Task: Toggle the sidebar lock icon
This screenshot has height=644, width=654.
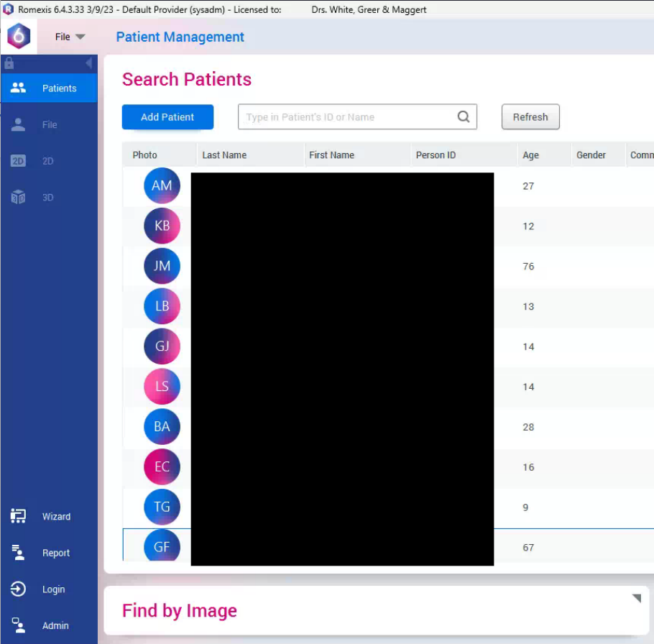Action: 9,63
